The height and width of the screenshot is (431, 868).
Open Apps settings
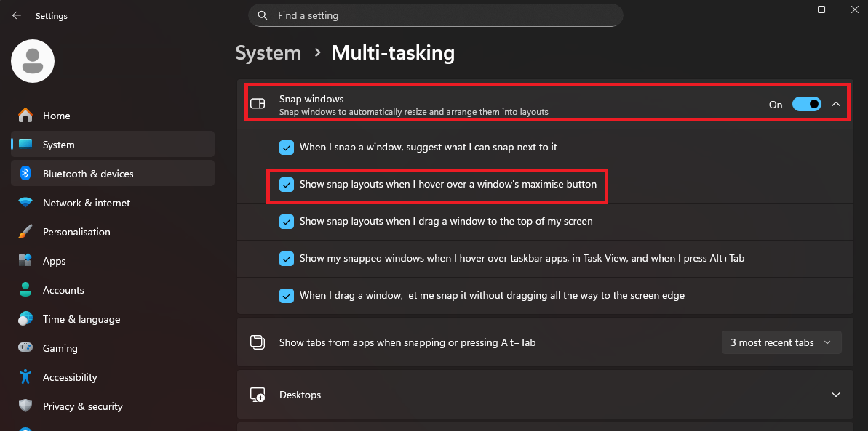pyautogui.click(x=113, y=261)
